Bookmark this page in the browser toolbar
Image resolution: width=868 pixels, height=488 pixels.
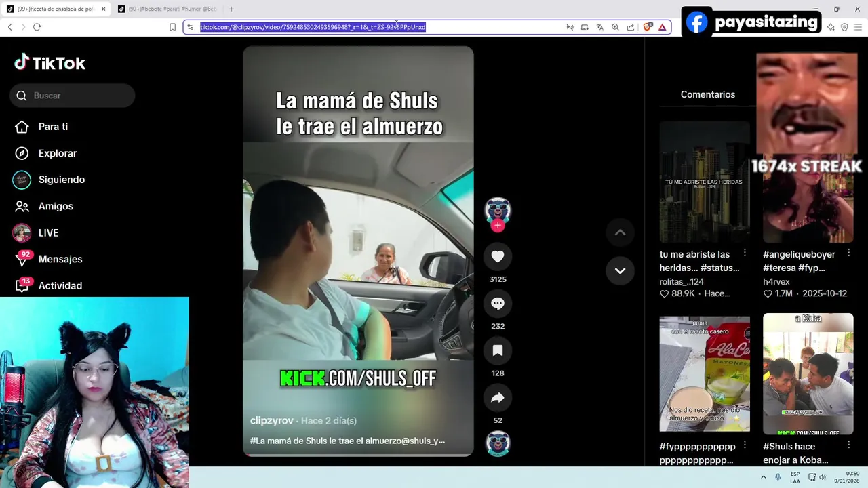pos(172,27)
